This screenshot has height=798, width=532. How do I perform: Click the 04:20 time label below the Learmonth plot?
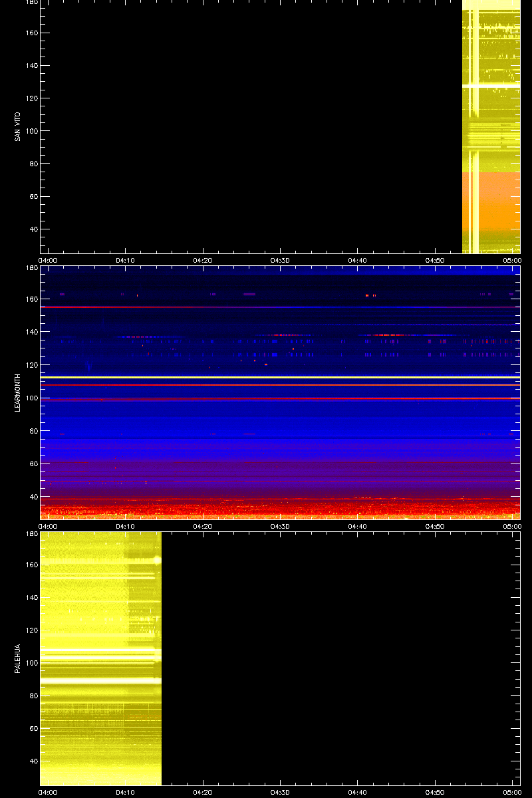(203, 526)
